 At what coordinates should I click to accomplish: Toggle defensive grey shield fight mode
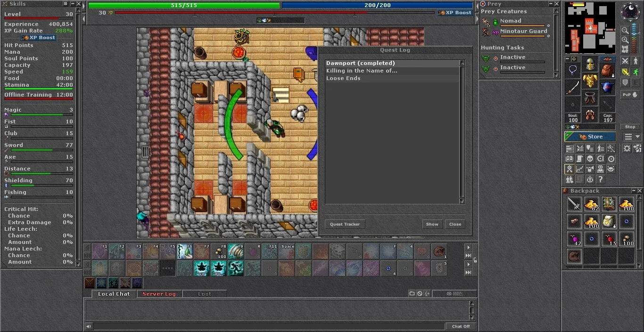tap(626, 82)
